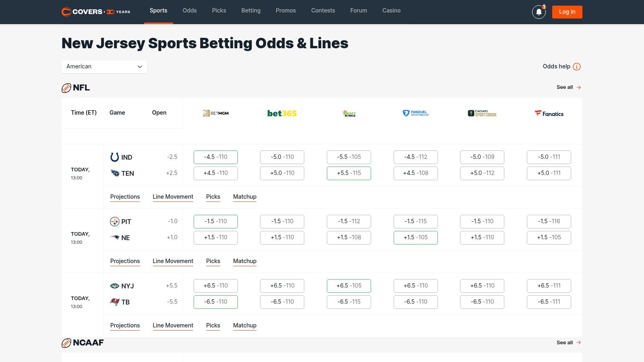The width and height of the screenshot is (644, 362).
Task: Select the Betting menu item
Action: click(251, 10)
